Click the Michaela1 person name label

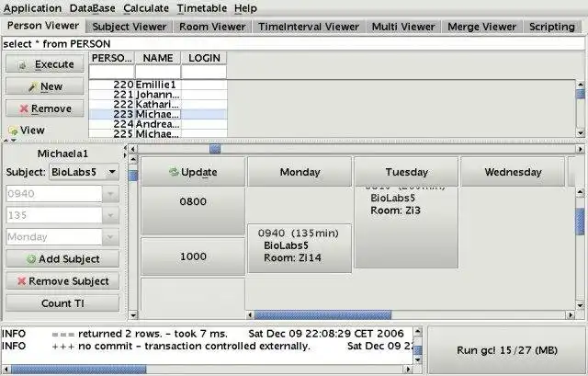62,154
